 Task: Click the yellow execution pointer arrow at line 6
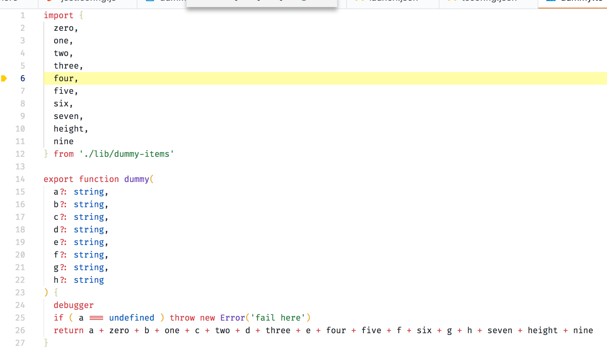click(5, 78)
